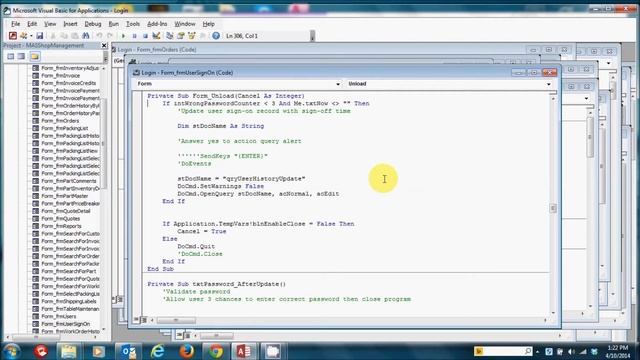Open the Insert menu
The height and width of the screenshot is (360, 640).
pos(70,24)
